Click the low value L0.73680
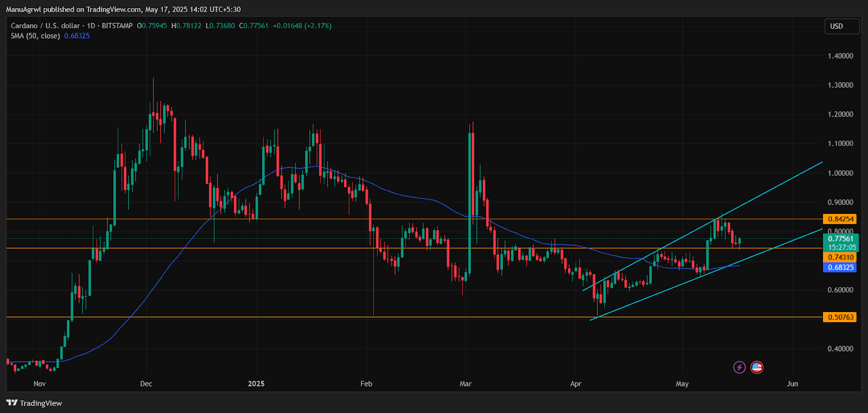 point(220,26)
